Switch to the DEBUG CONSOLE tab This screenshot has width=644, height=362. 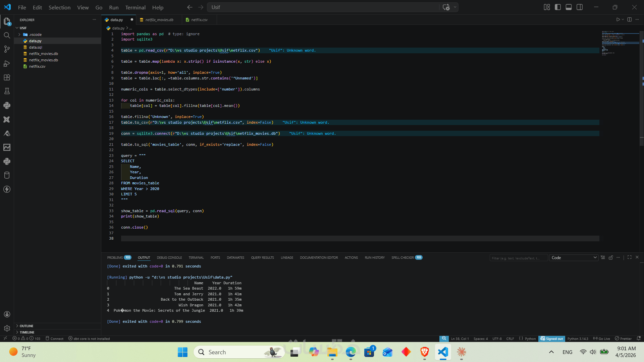point(169,258)
